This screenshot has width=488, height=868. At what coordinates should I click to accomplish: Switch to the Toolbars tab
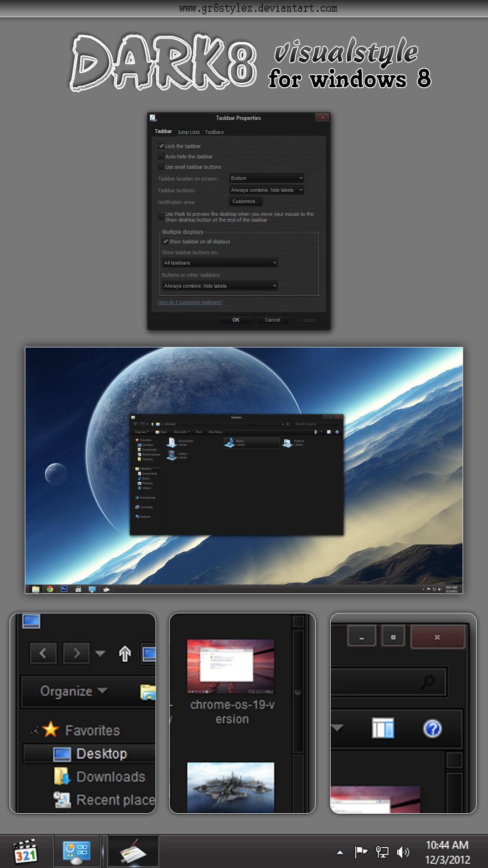[214, 132]
